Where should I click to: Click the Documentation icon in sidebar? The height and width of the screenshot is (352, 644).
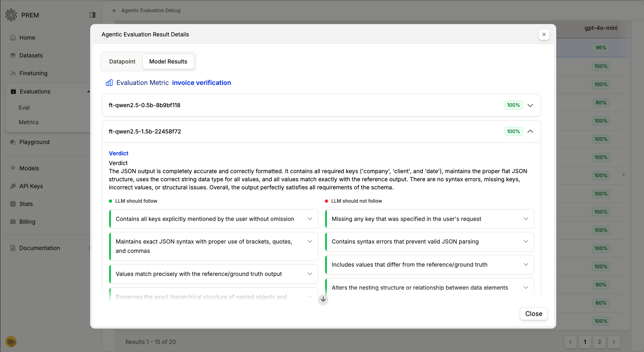(13, 248)
